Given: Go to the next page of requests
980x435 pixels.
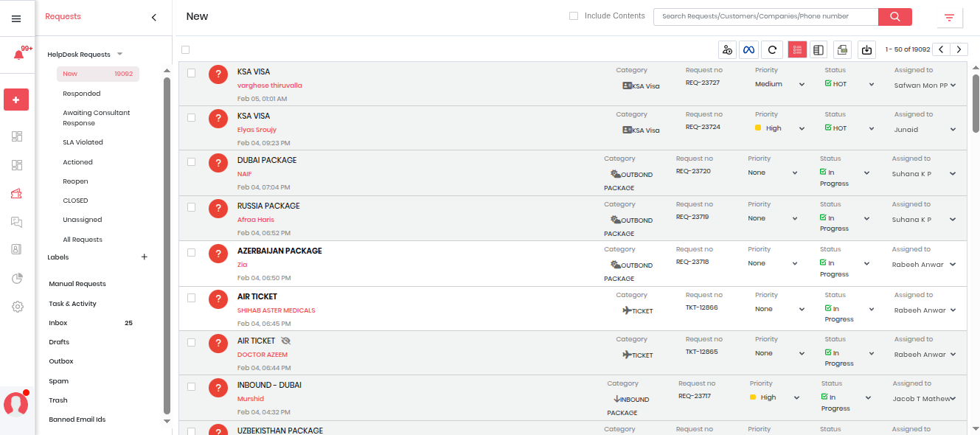Looking at the screenshot, I should 959,49.
